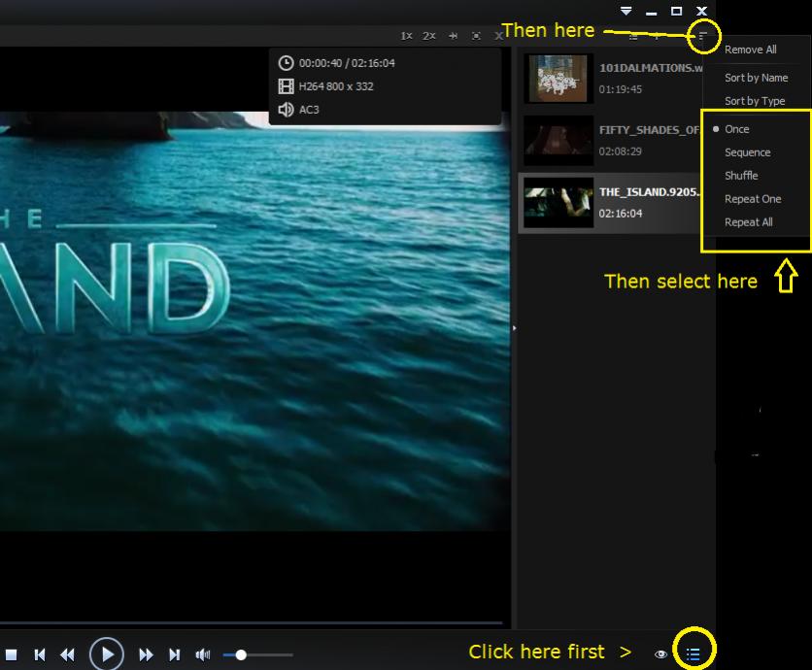Select Sort by Name

(x=756, y=78)
